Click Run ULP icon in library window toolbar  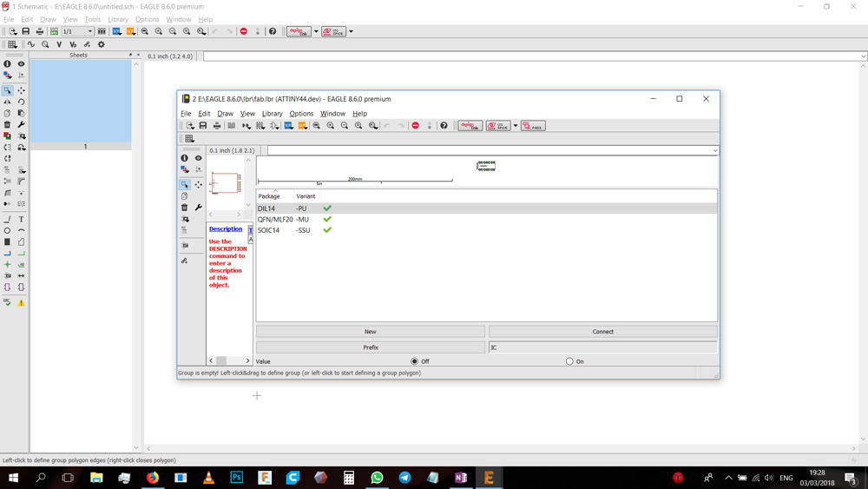point(302,126)
